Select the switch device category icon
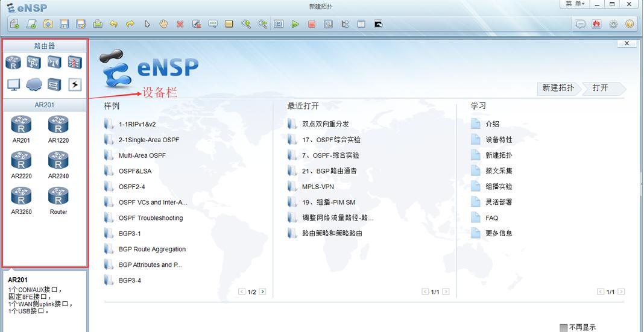The width and height of the screenshot is (644, 332). coord(34,63)
